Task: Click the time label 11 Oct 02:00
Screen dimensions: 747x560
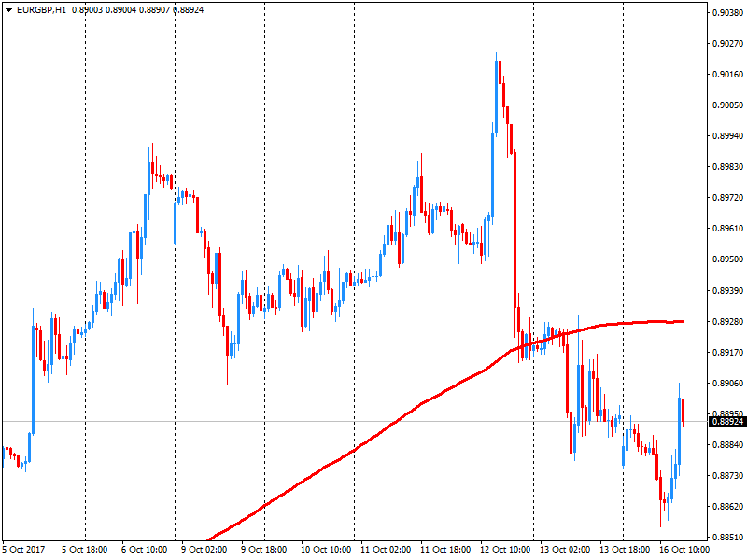Action: (x=386, y=550)
